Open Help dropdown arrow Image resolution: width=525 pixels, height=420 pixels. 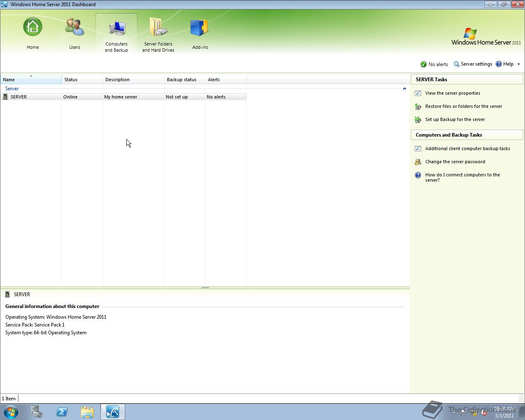[x=518, y=64]
